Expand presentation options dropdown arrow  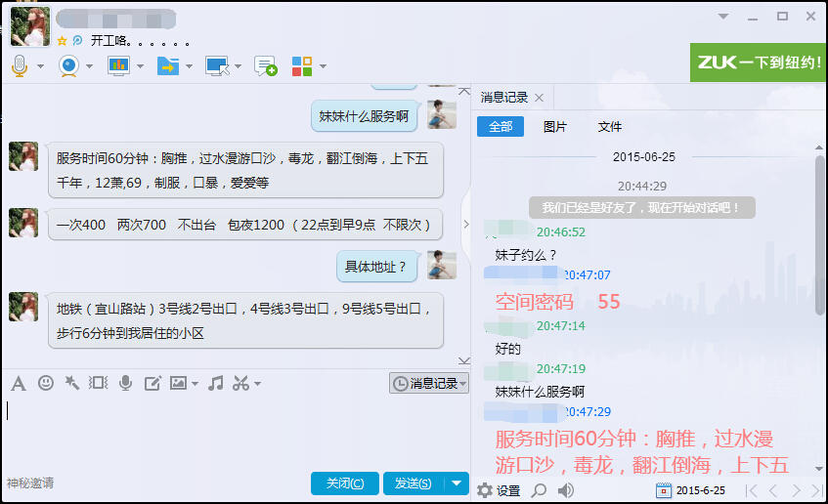tap(140, 66)
